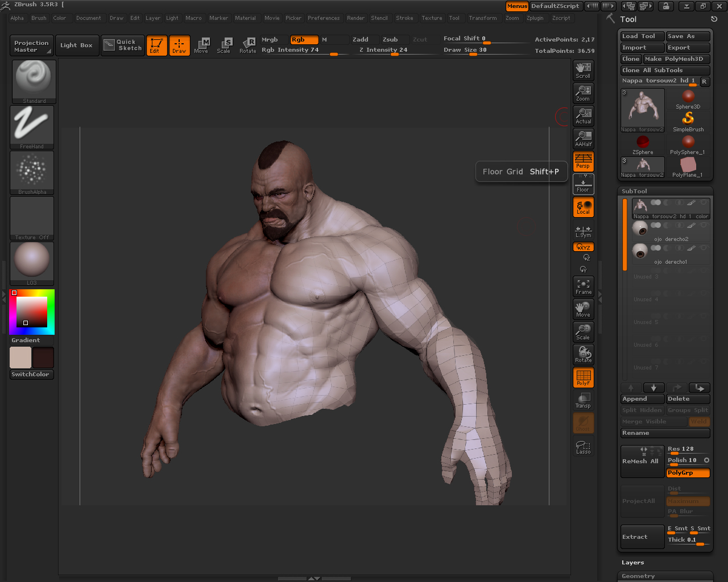Viewport: 728px width, 582px height.
Task: Open the Texture Off selector
Action: [x=32, y=218]
